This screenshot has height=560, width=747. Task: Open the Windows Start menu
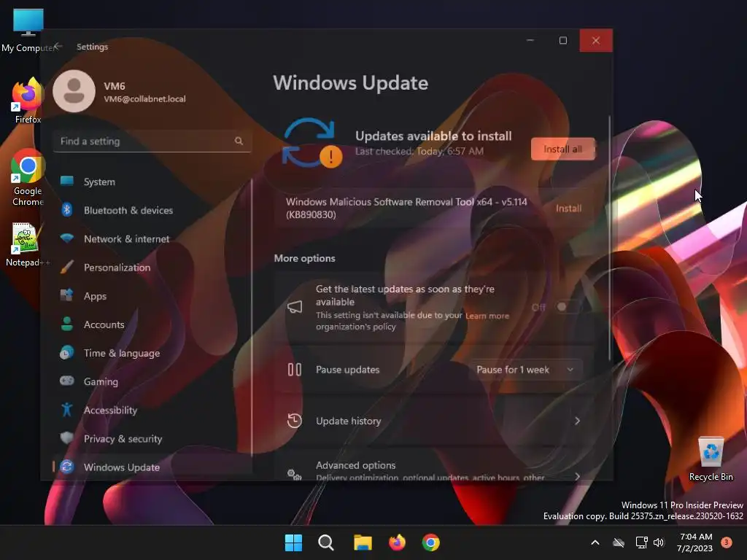point(293,542)
